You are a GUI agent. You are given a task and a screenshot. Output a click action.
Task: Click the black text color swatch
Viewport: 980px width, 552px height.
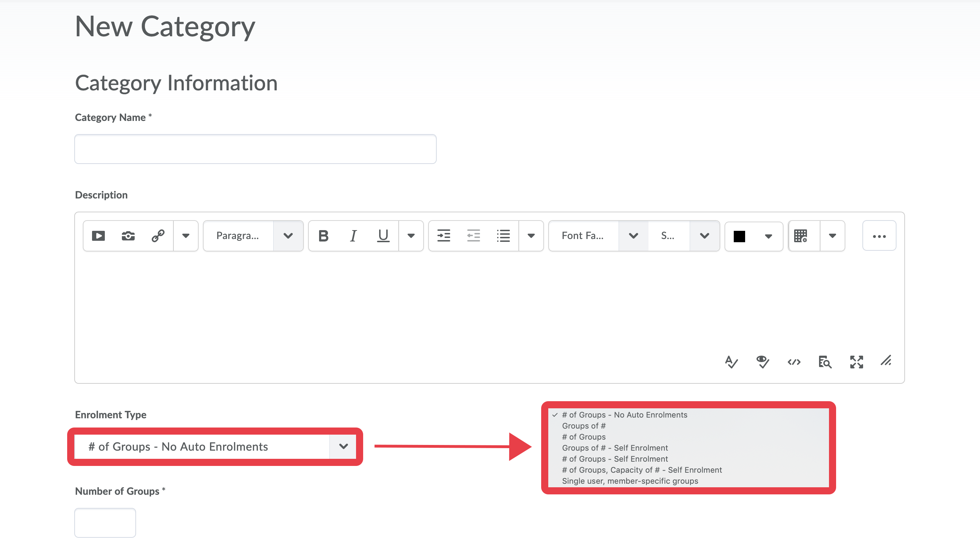739,236
